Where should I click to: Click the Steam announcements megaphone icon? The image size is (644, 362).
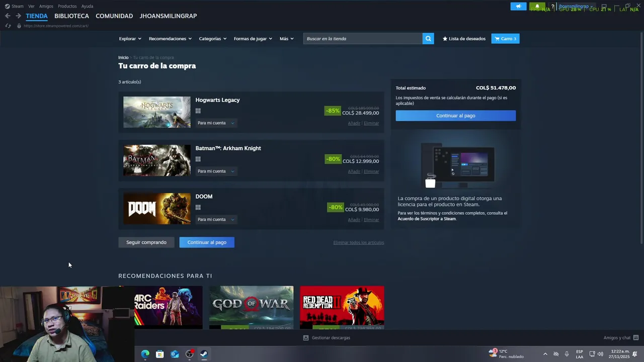(518, 7)
